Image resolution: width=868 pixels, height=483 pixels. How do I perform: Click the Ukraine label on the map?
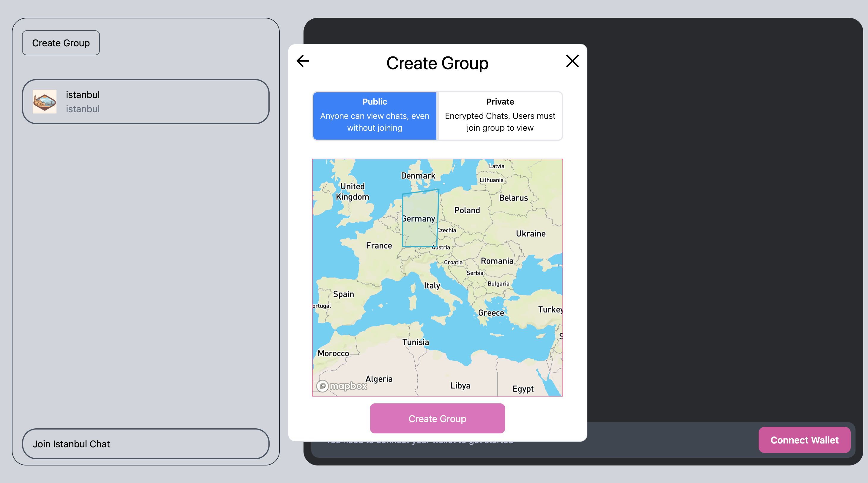(531, 233)
